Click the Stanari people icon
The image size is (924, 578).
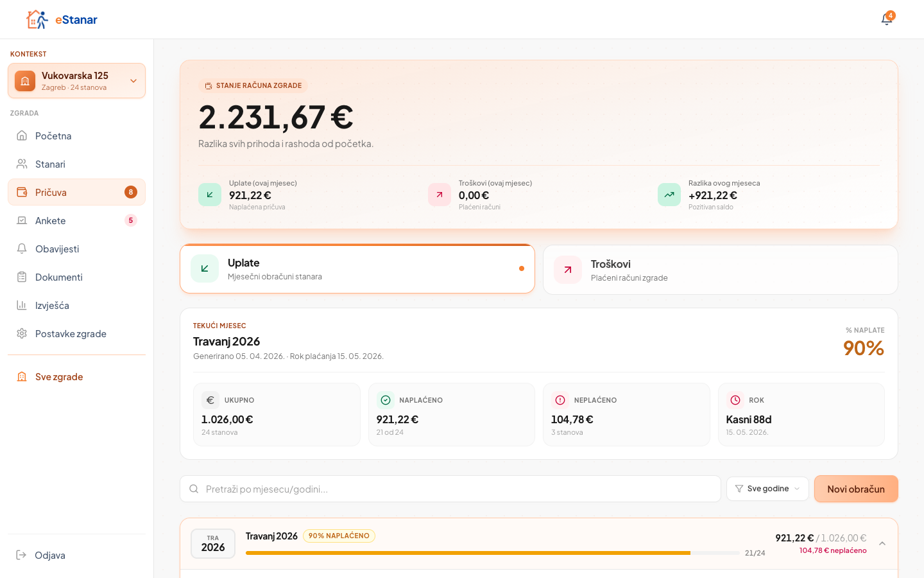(22, 164)
